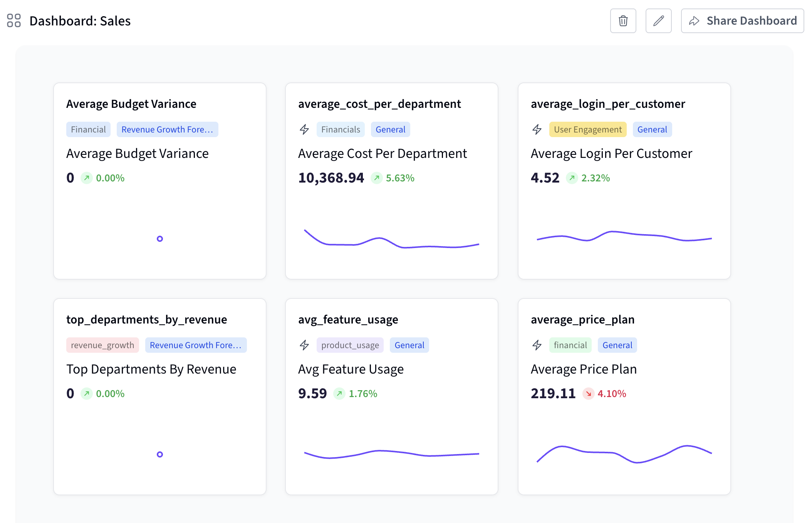Click the Dashboard: Sales heading

pyautogui.click(x=80, y=21)
